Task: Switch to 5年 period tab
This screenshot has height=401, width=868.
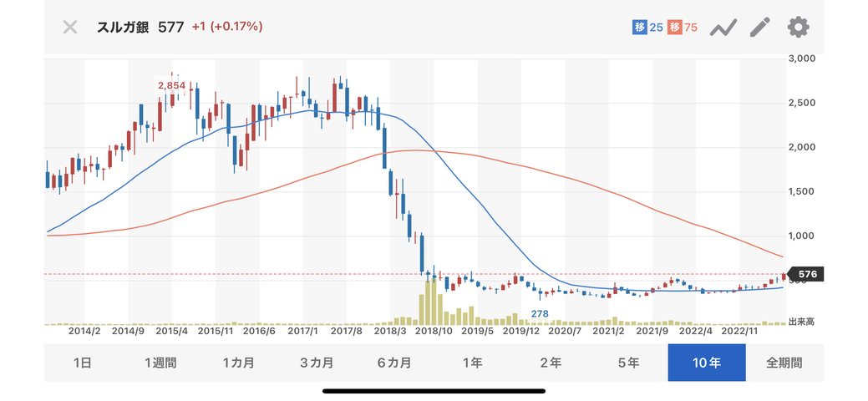Action: pos(629,363)
